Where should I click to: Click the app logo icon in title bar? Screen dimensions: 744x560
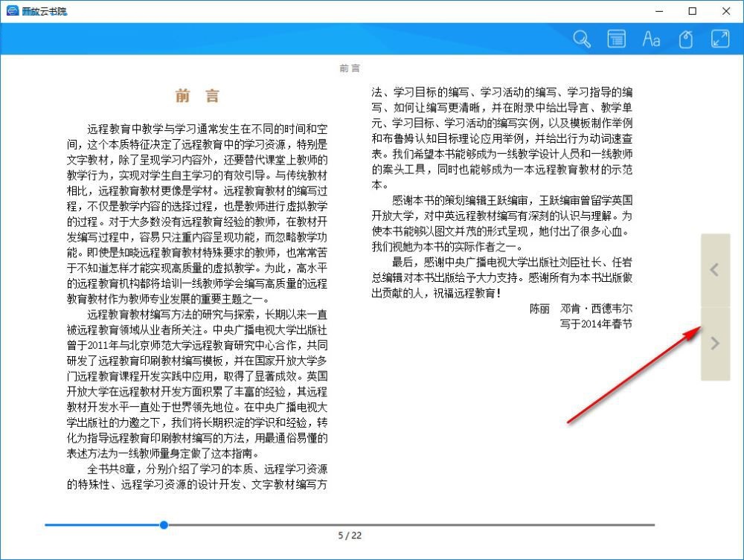12,11
